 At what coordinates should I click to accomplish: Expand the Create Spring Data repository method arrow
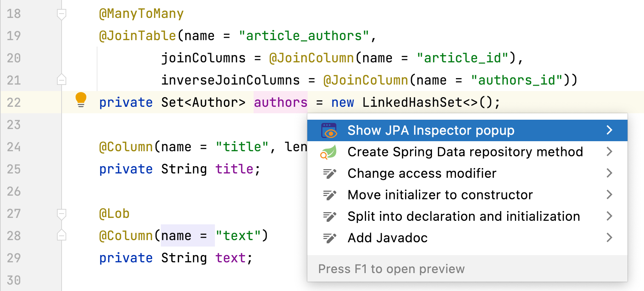click(609, 152)
